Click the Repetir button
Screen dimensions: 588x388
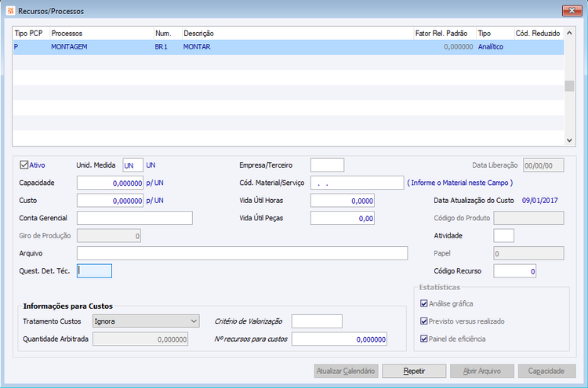(x=414, y=371)
